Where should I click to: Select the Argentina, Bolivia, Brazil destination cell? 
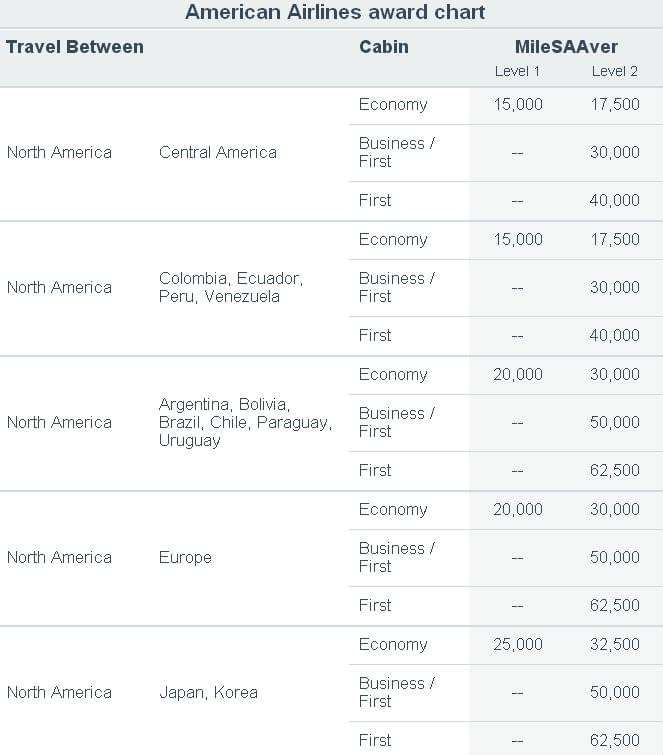246,422
